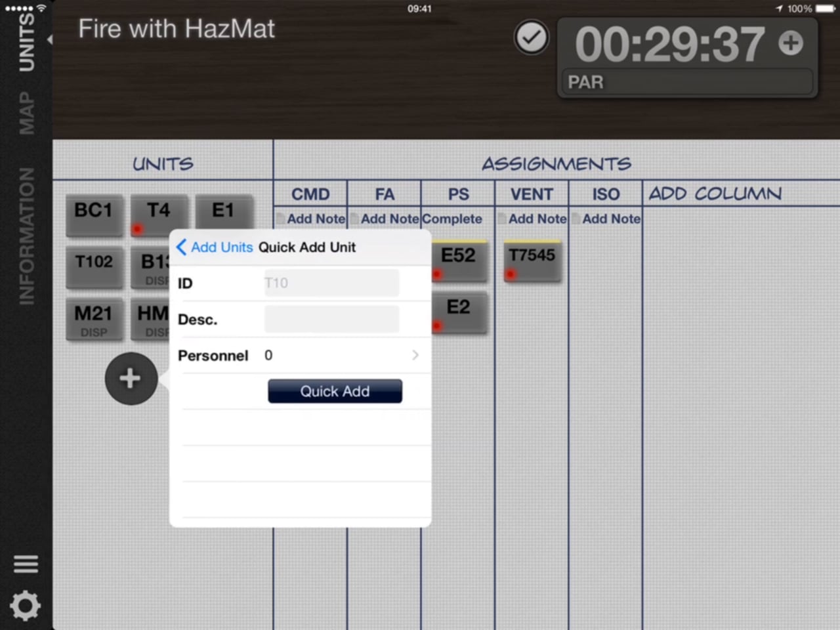This screenshot has height=630, width=840.
Task: Click the ID text field
Action: (x=331, y=283)
